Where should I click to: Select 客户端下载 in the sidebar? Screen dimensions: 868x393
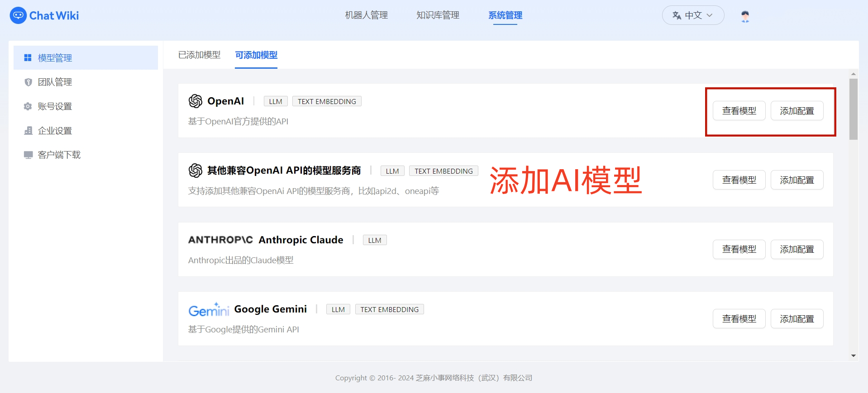point(86,155)
